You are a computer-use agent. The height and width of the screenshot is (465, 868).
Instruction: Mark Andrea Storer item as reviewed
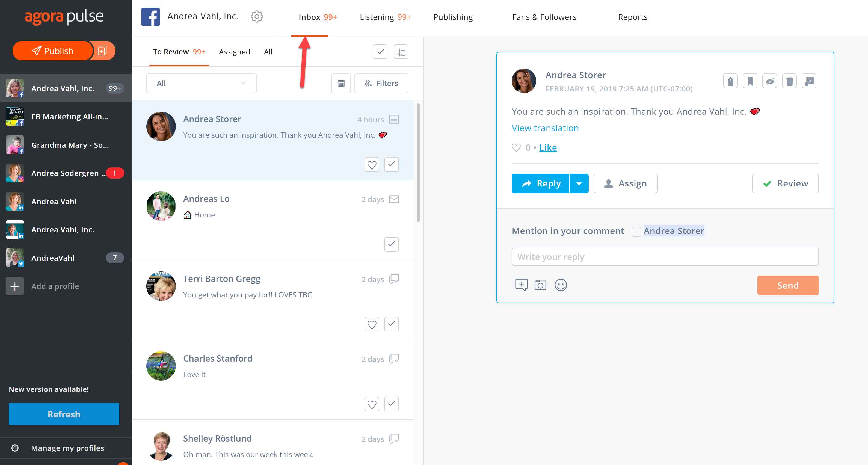pos(392,164)
